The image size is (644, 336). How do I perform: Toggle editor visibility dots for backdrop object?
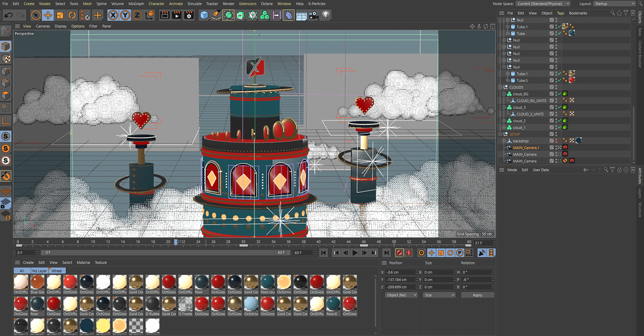557,141
